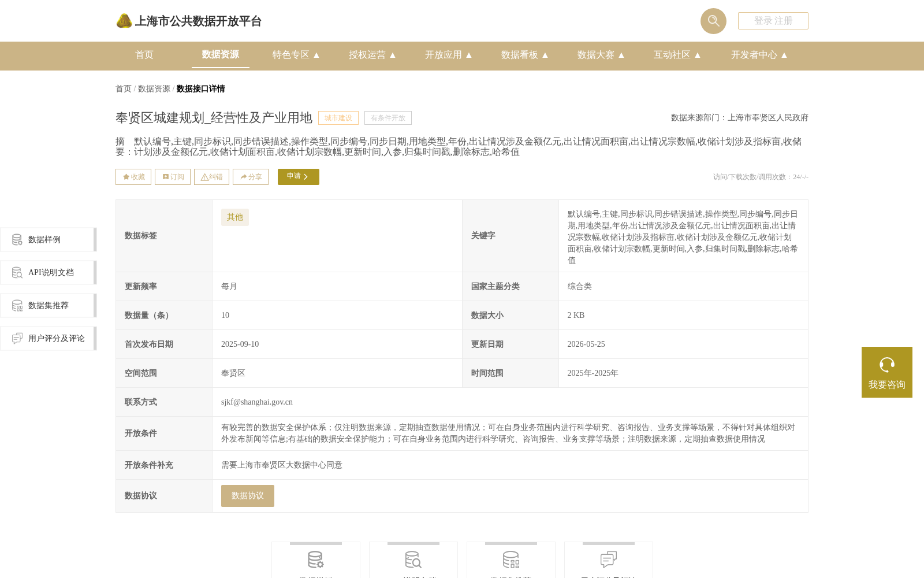
Task: Click the 申请 apply button
Action: pos(299,177)
